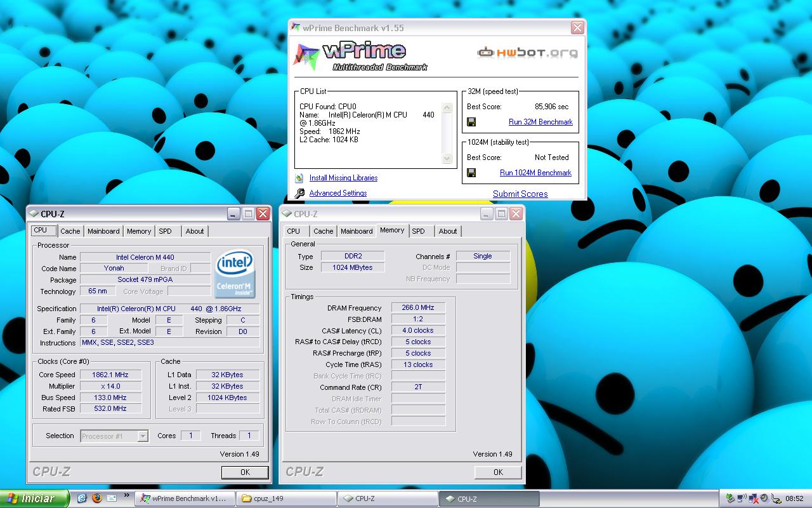
Task: Click the title bar icon of the left CPU-Z window
Action: tap(34, 214)
